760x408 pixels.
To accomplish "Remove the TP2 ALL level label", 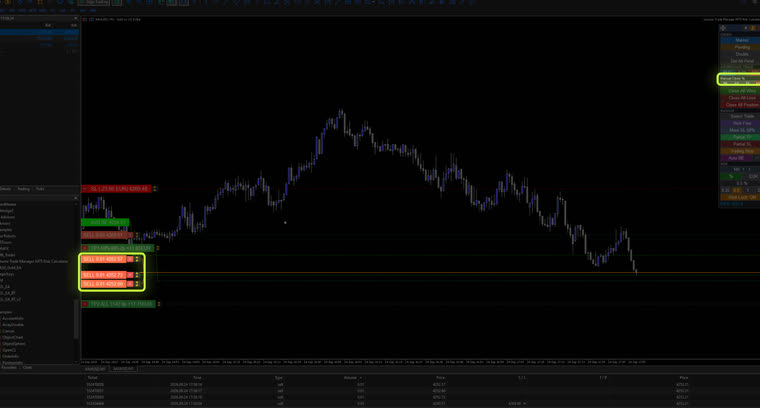I will (x=84, y=304).
